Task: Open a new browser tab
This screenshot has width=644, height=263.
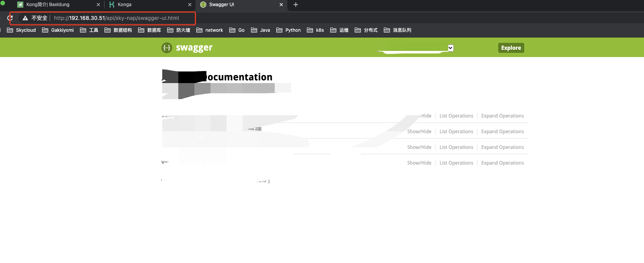Action: [x=296, y=5]
